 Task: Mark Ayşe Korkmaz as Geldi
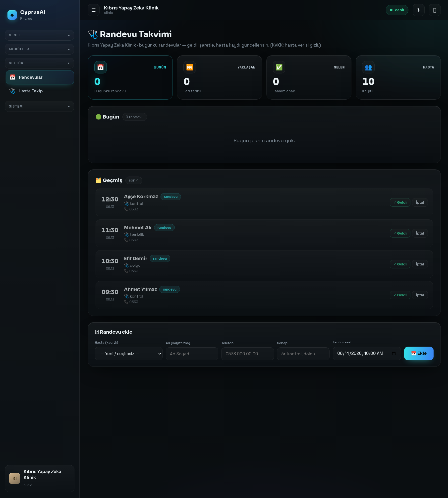click(400, 202)
